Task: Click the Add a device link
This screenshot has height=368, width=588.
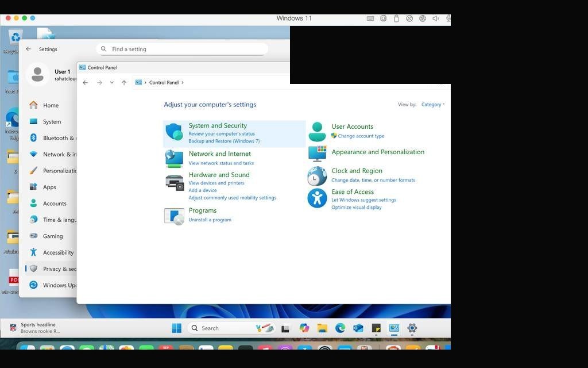Action: pos(203,190)
